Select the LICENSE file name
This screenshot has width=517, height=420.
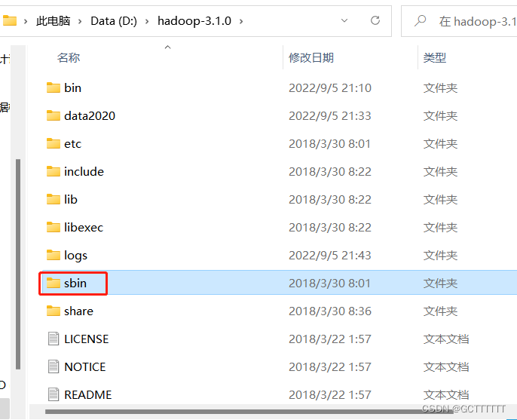pos(87,339)
